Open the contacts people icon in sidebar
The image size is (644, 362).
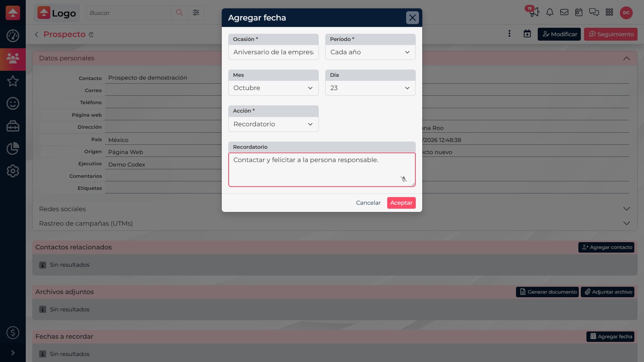pyautogui.click(x=13, y=59)
